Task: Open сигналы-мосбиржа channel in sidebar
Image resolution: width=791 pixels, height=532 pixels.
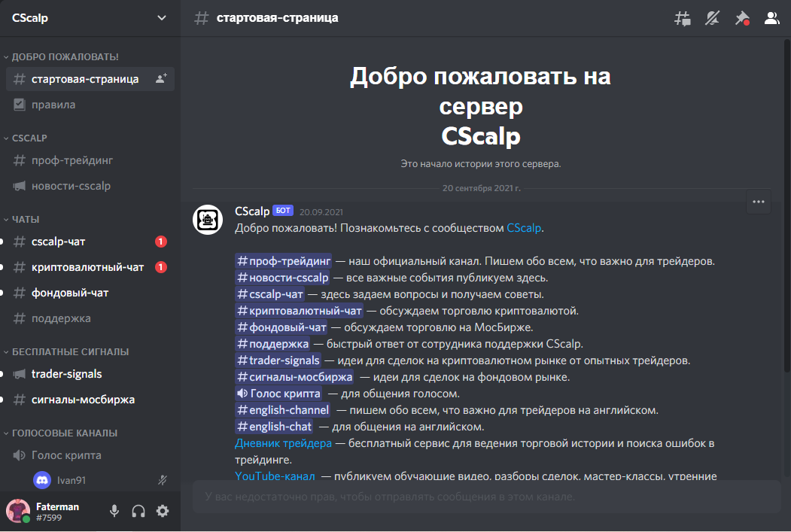Action: click(x=90, y=400)
